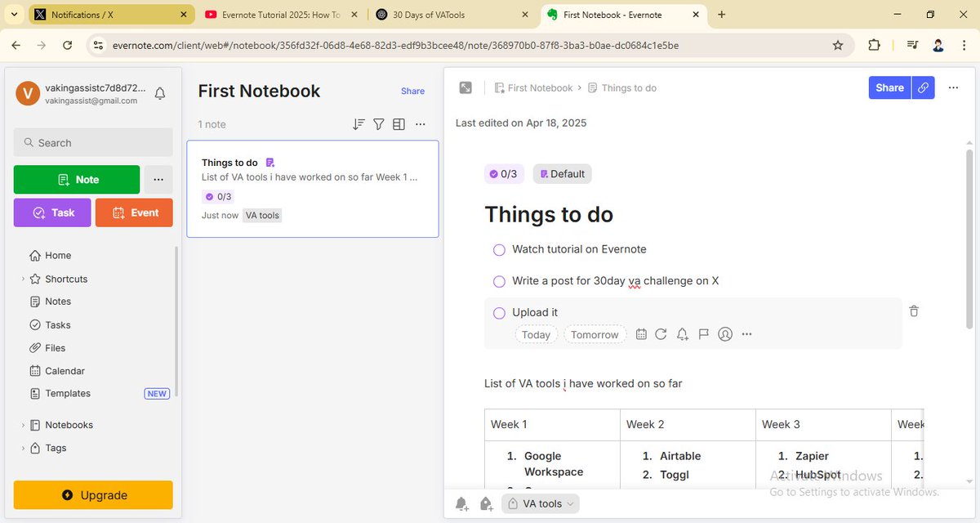Click the Search field
The width and height of the screenshot is (980, 523).
(x=93, y=142)
